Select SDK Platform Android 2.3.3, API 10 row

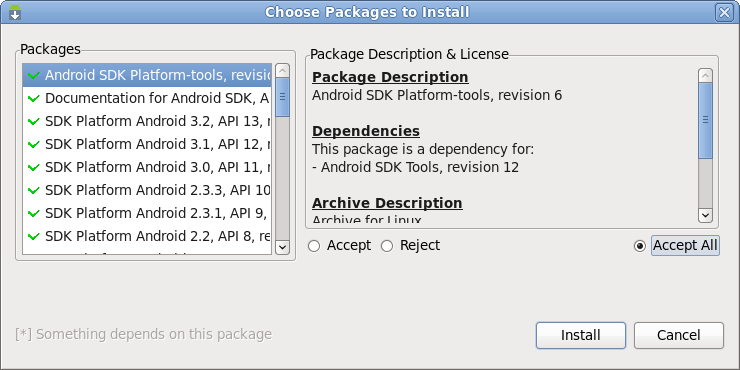[x=147, y=190]
